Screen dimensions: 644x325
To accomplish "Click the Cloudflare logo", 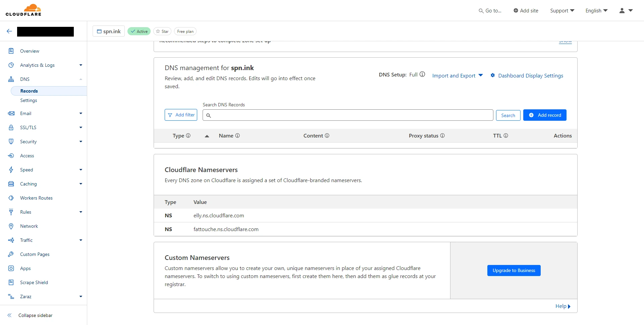I will pyautogui.click(x=23, y=10).
